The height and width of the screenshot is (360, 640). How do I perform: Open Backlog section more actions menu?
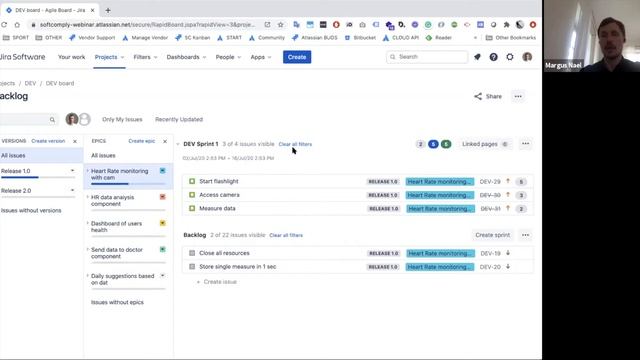coord(525,235)
